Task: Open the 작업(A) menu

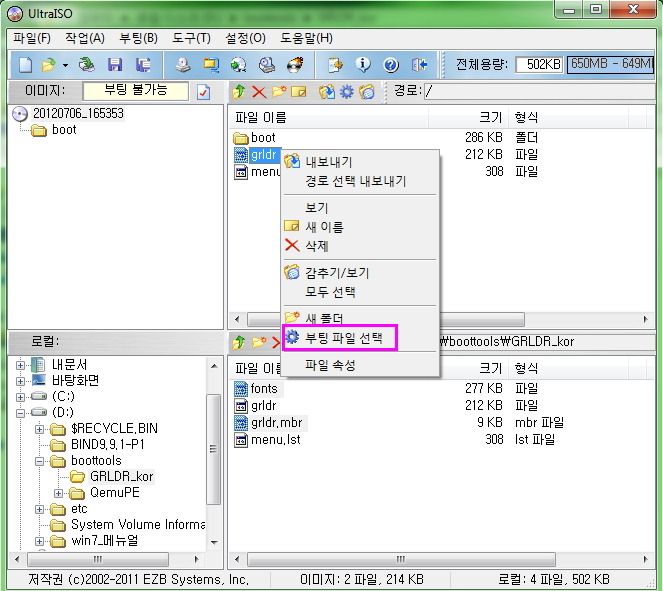Action: point(85,38)
